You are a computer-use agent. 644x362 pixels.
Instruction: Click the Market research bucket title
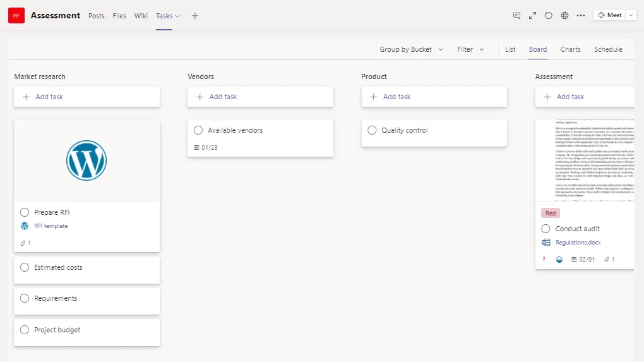[40, 76]
